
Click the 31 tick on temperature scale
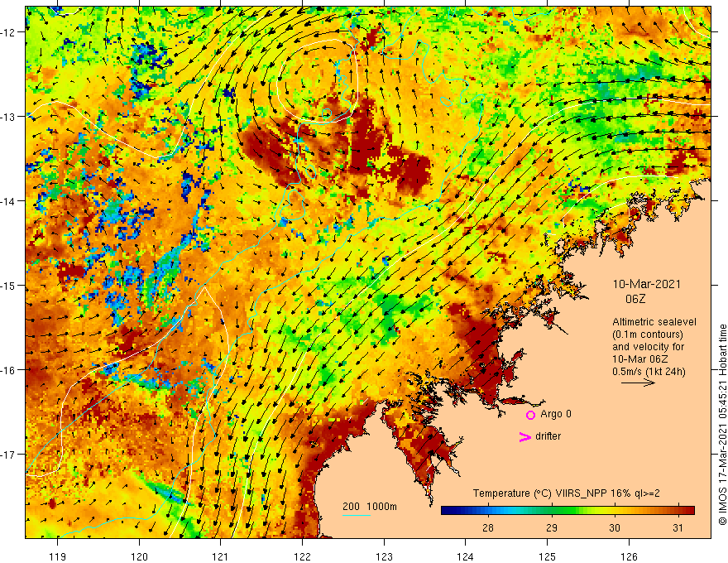678,527
